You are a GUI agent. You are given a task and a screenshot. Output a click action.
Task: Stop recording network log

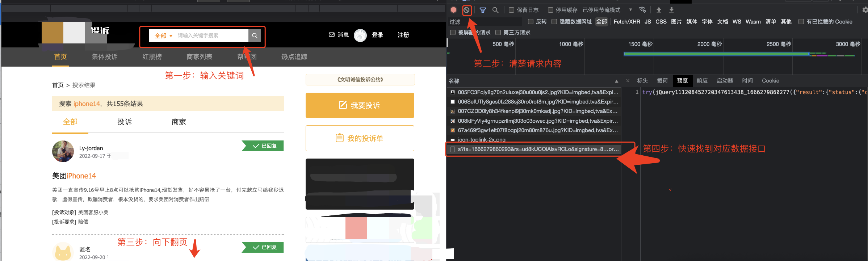pyautogui.click(x=453, y=10)
